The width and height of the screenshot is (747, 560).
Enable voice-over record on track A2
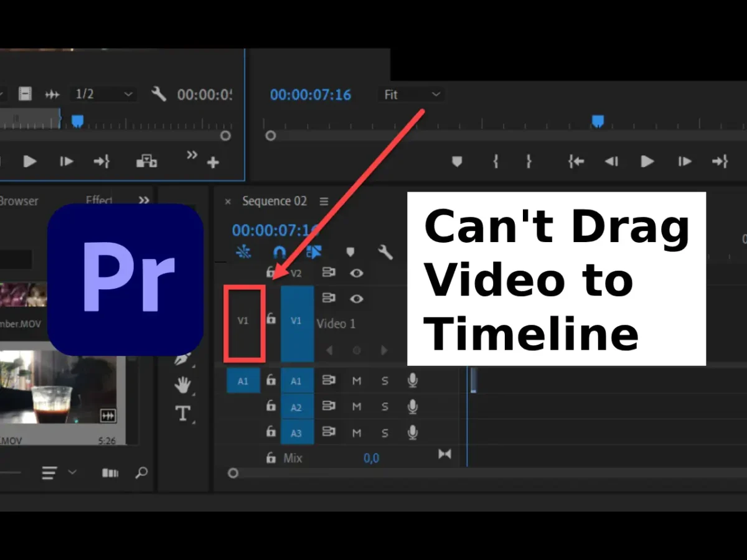pyautogui.click(x=412, y=406)
